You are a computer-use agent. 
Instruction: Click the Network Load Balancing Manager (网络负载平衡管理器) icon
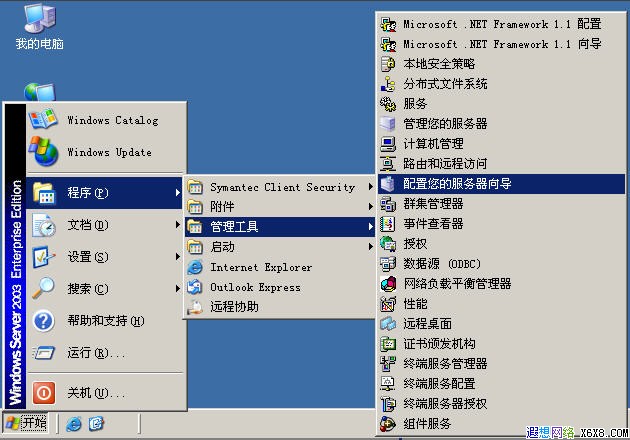point(388,284)
